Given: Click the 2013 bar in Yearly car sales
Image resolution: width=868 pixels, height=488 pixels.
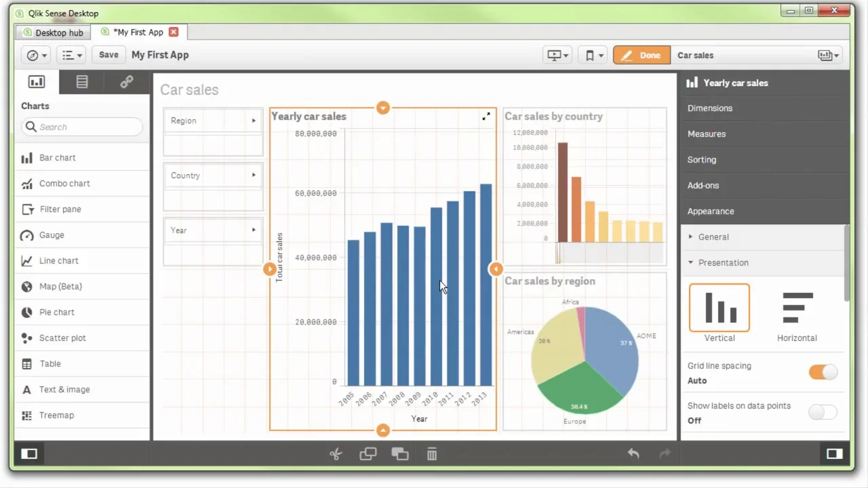Looking at the screenshot, I should (x=486, y=285).
